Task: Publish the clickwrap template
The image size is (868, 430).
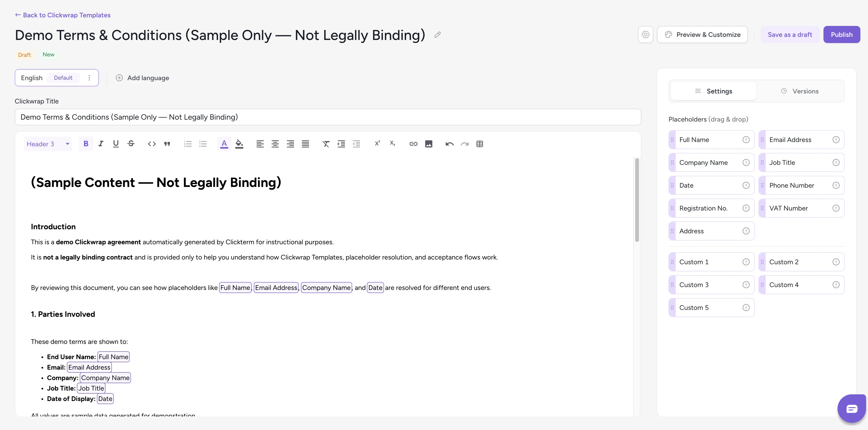Action: coord(841,34)
